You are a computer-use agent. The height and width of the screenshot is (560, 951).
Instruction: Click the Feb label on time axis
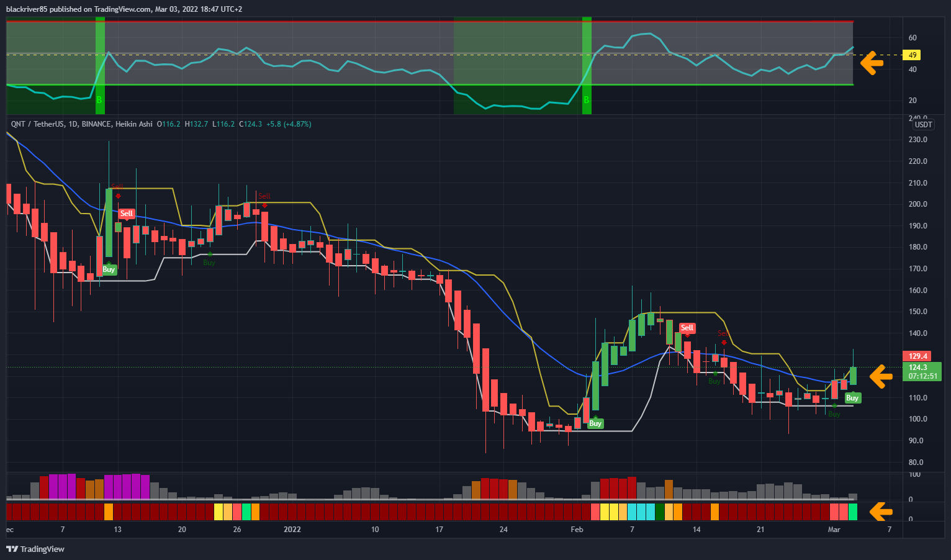577,530
